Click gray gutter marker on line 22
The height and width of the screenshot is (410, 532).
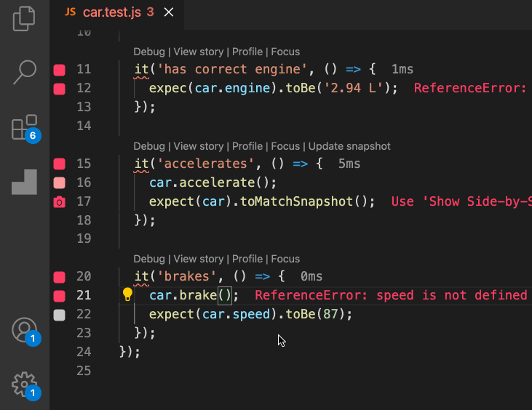coord(60,315)
